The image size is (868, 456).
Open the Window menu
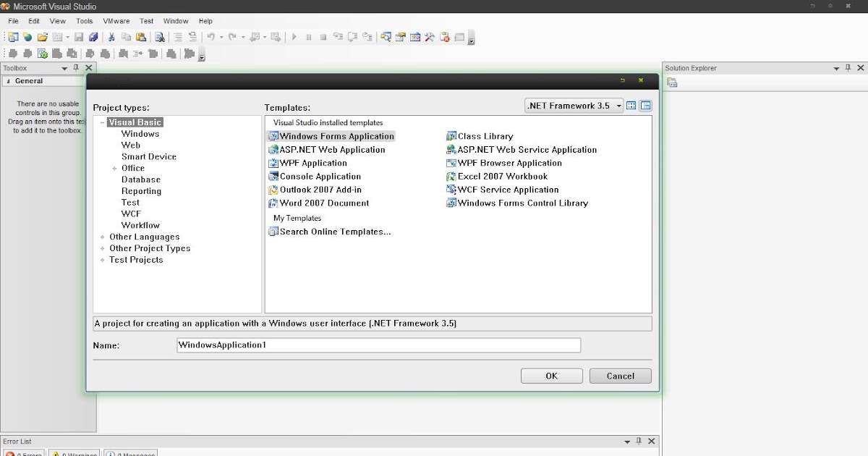click(x=176, y=21)
